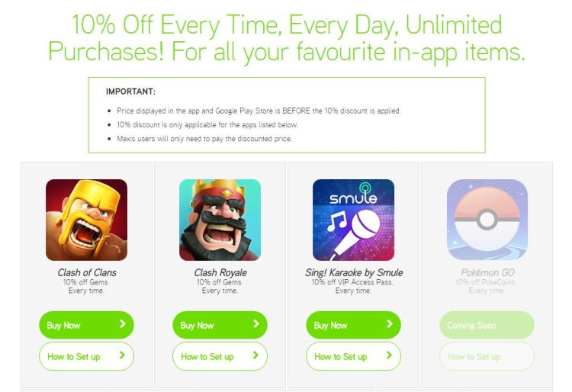Click the Clash Royale title text

(220, 272)
